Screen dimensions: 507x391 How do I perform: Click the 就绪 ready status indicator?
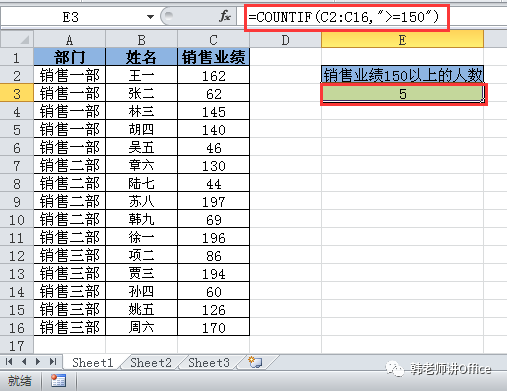coord(20,381)
